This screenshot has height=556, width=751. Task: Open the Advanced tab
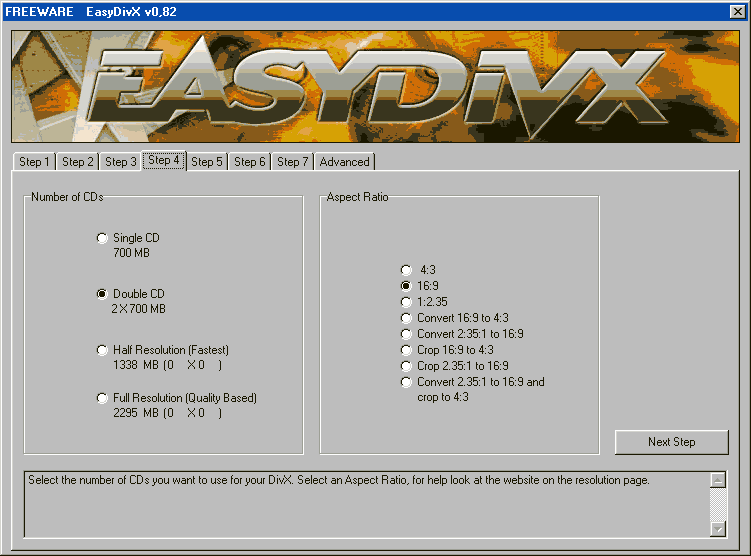[344, 162]
